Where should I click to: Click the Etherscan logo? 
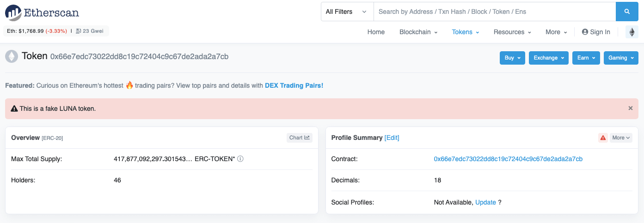point(42,12)
